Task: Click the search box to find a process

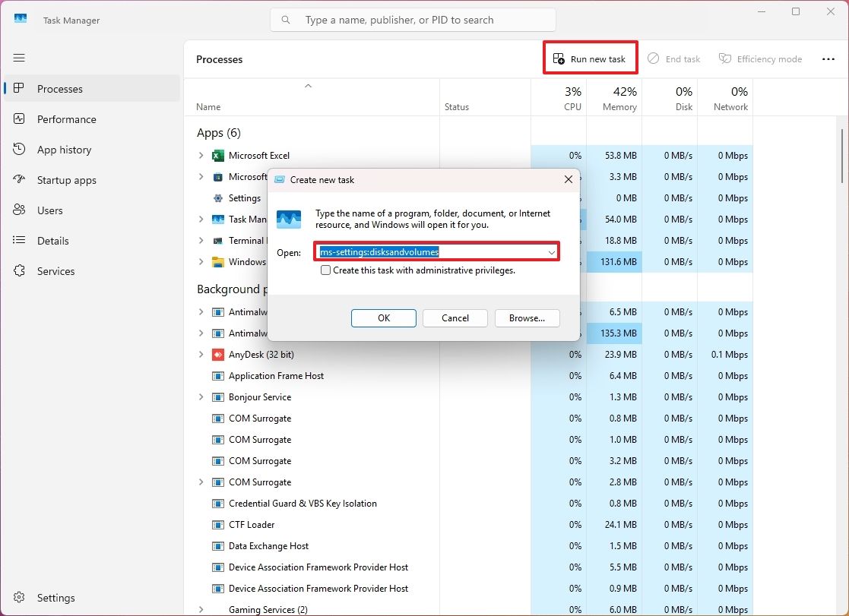Action: 413,19
